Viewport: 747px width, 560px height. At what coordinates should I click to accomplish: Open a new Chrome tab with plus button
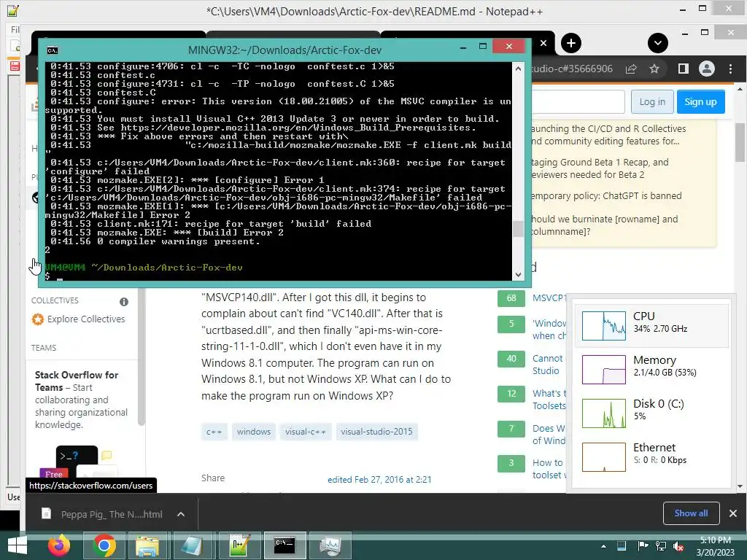coord(570,43)
